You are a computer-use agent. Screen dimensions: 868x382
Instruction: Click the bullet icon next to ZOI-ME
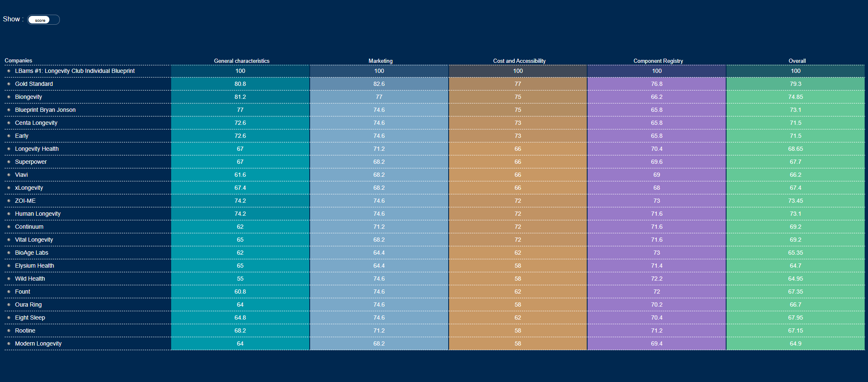click(x=9, y=201)
